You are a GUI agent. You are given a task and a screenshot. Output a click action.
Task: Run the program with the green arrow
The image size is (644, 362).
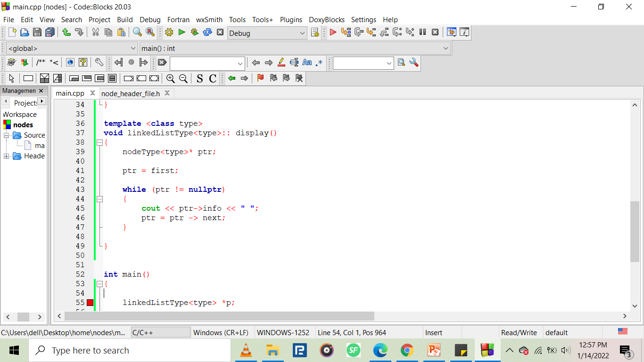tap(182, 33)
